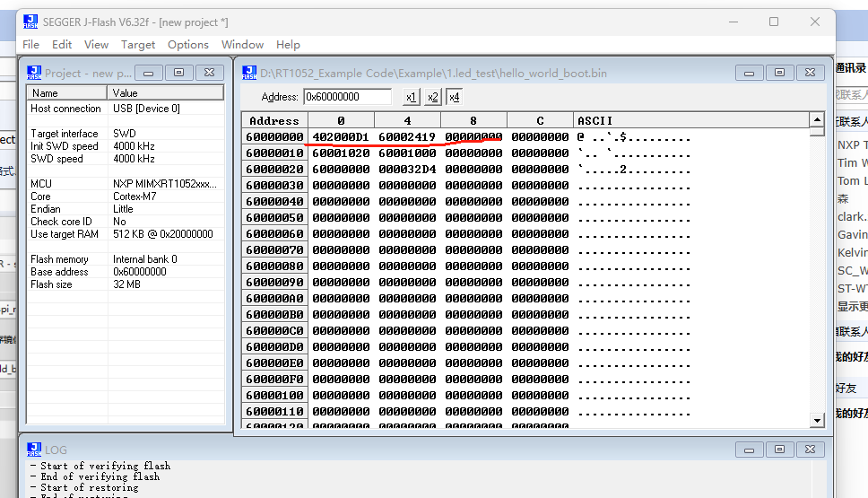Open the Window menu

(x=242, y=44)
